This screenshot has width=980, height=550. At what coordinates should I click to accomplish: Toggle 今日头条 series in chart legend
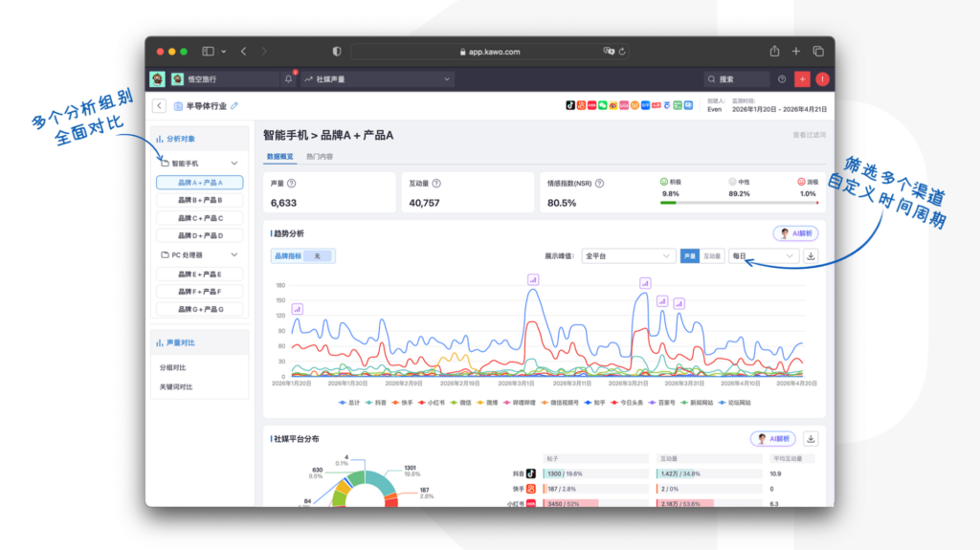click(x=628, y=403)
